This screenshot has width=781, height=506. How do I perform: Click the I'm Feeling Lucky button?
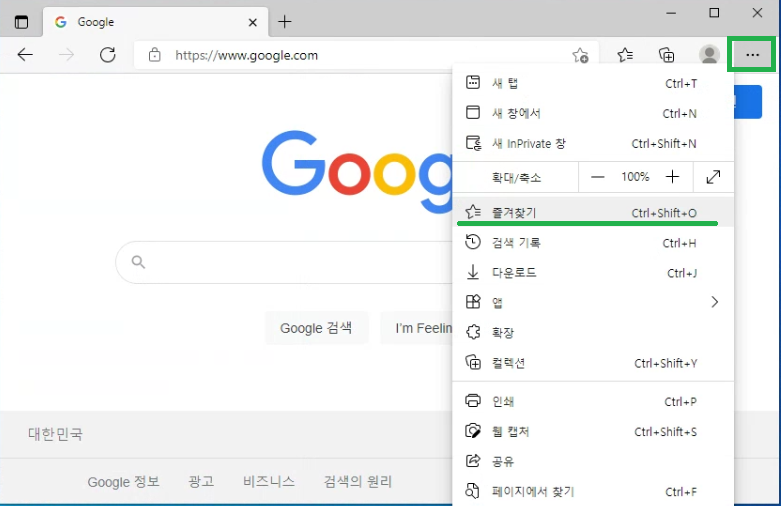[x=416, y=328]
